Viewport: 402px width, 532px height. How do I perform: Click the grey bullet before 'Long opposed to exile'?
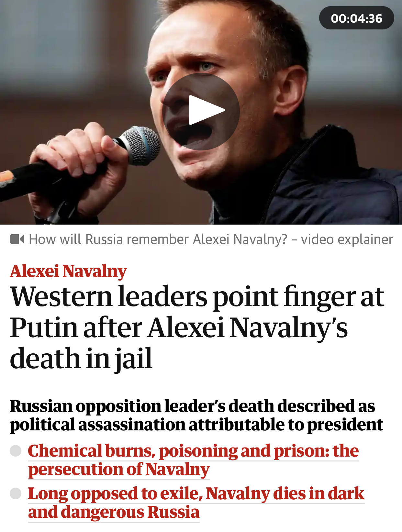[16, 494]
